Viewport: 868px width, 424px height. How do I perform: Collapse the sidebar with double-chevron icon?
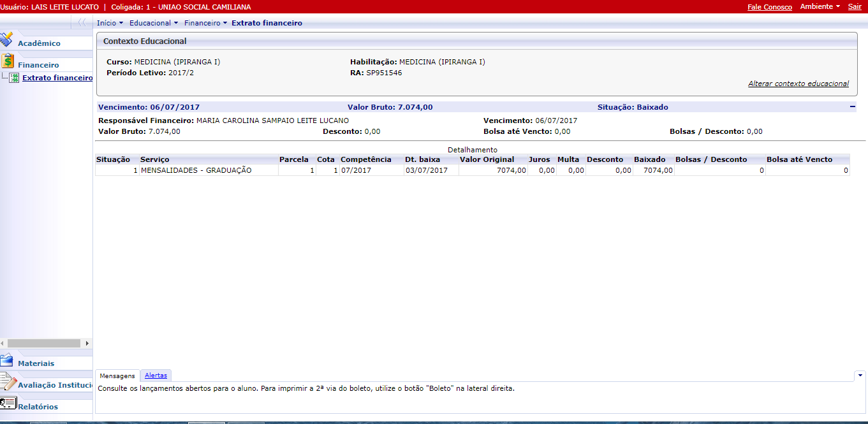pyautogui.click(x=82, y=23)
